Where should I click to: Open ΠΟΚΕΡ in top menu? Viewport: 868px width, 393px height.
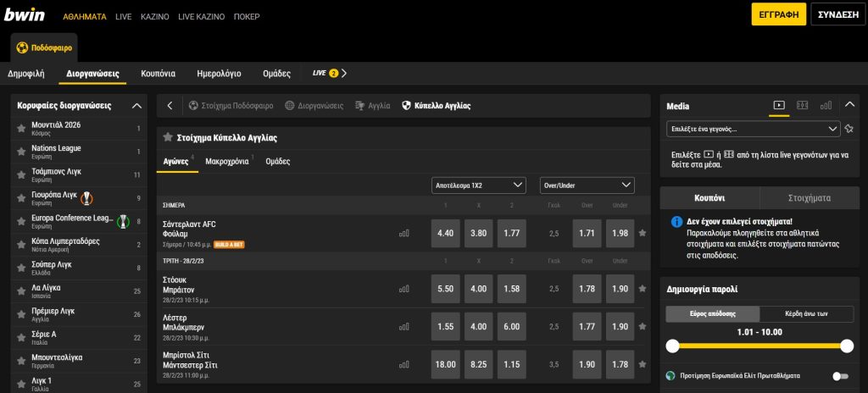click(x=247, y=17)
